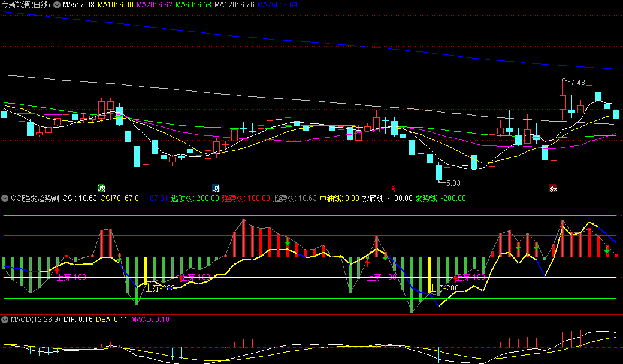623x364 pixels.
Task: Click the MA250: 7.64 label
Action: pyautogui.click(x=277, y=5)
